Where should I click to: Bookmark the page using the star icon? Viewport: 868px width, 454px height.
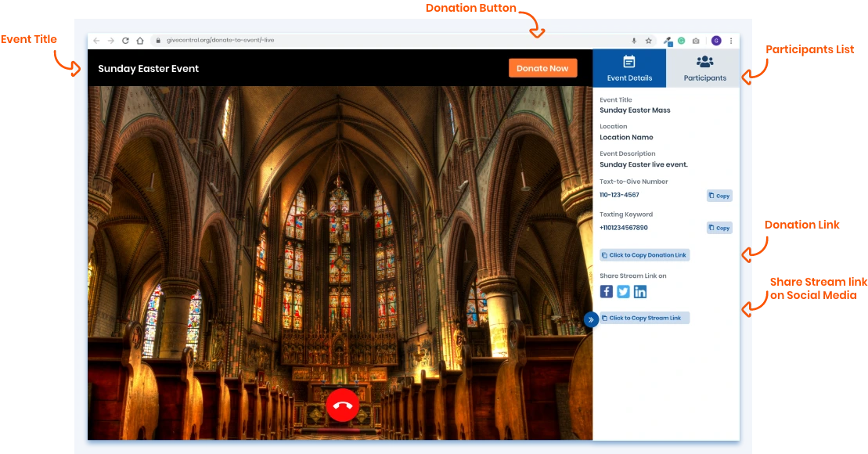coord(648,41)
